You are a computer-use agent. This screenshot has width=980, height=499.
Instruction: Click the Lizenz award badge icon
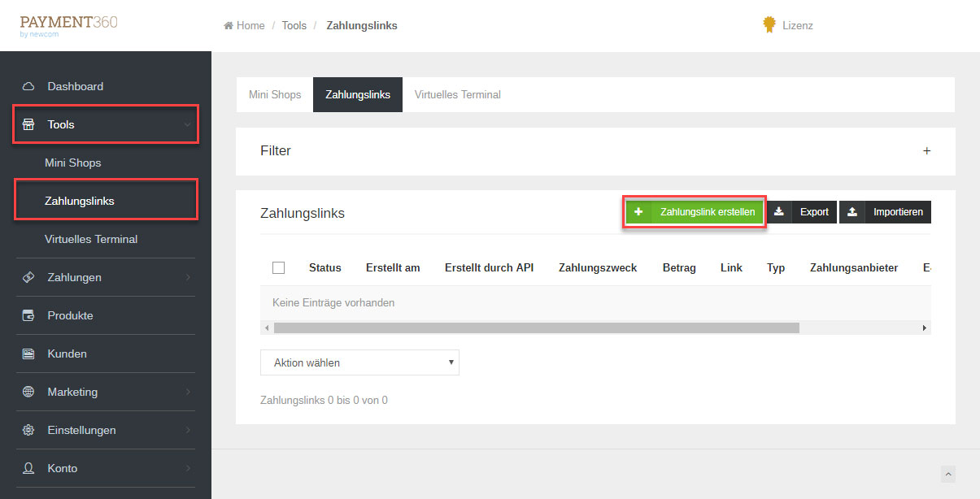pos(769,25)
